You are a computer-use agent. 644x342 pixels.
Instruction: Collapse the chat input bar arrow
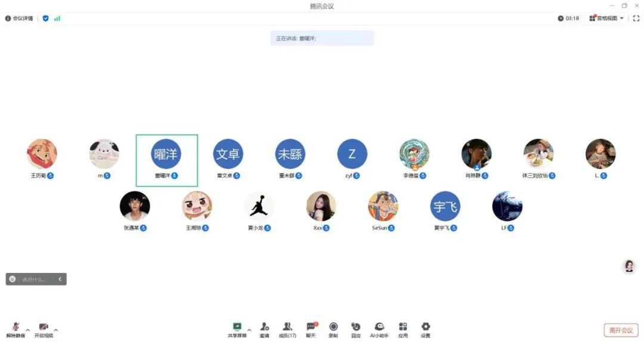pos(60,279)
